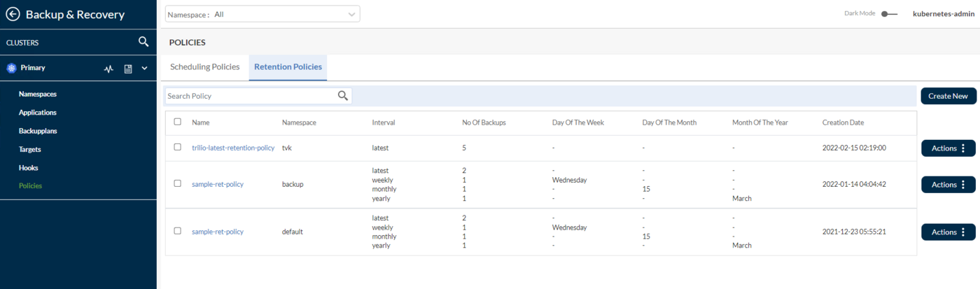Select checkbox for trilio-latest-retention-policy row
The width and height of the screenshot is (980, 289).
[177, 148]
